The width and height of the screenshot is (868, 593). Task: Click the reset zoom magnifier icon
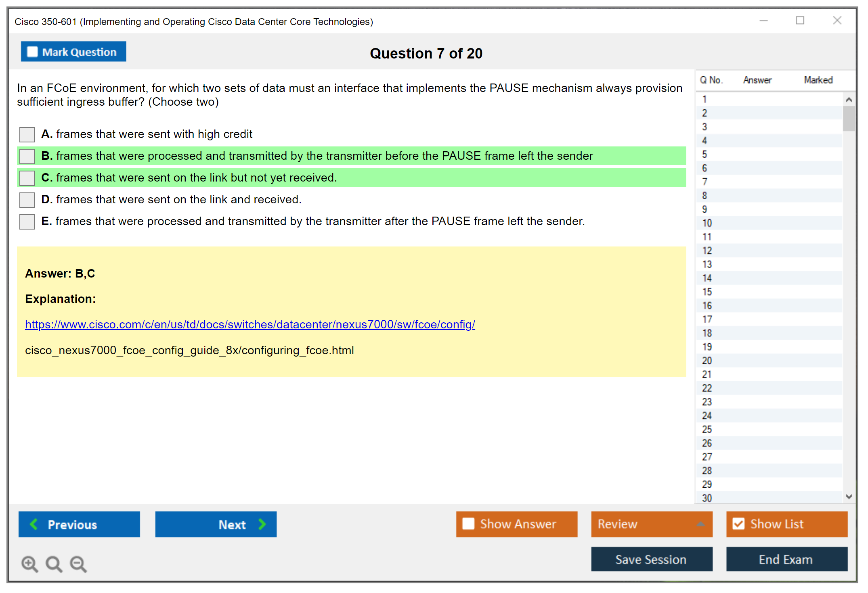tap(54, 564)
